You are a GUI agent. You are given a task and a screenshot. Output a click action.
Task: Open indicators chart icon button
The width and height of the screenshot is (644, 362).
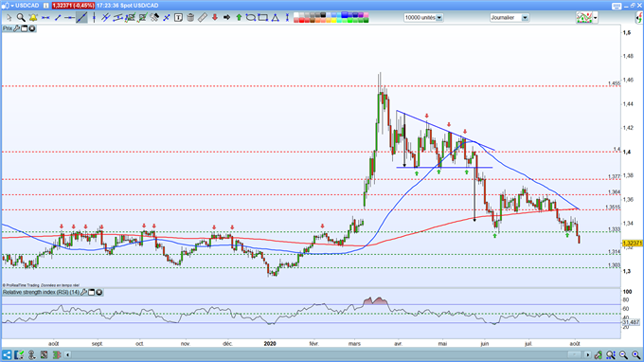(x=584, y=18)
